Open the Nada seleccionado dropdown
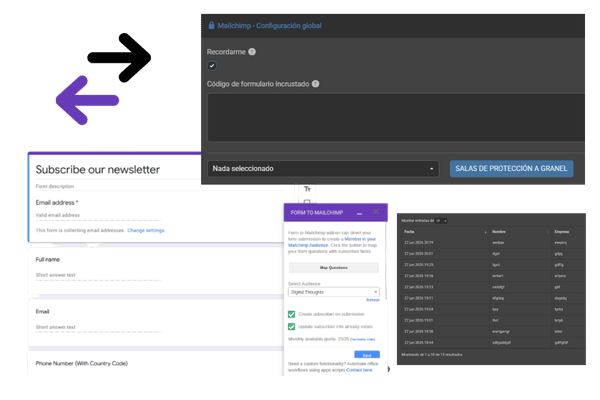This screenshot has height=400, width=600. (x=323, y=168)
